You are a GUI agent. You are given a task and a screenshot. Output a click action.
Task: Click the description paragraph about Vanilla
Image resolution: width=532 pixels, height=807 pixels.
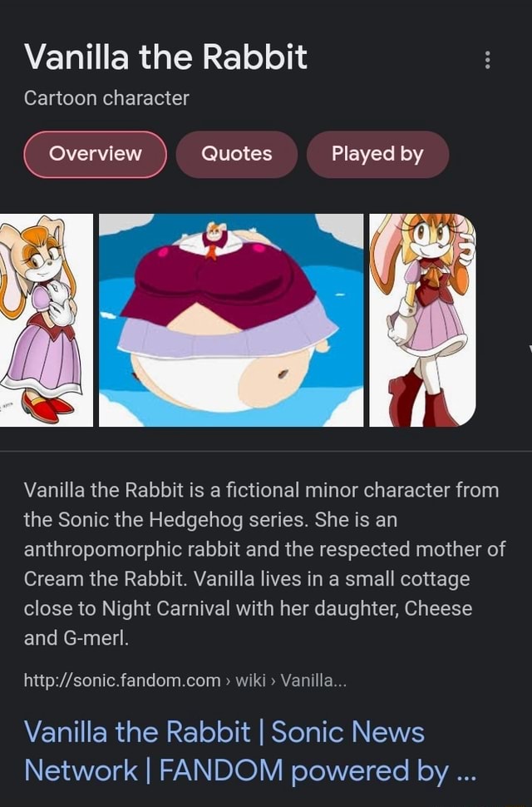(x=264, y=564)
